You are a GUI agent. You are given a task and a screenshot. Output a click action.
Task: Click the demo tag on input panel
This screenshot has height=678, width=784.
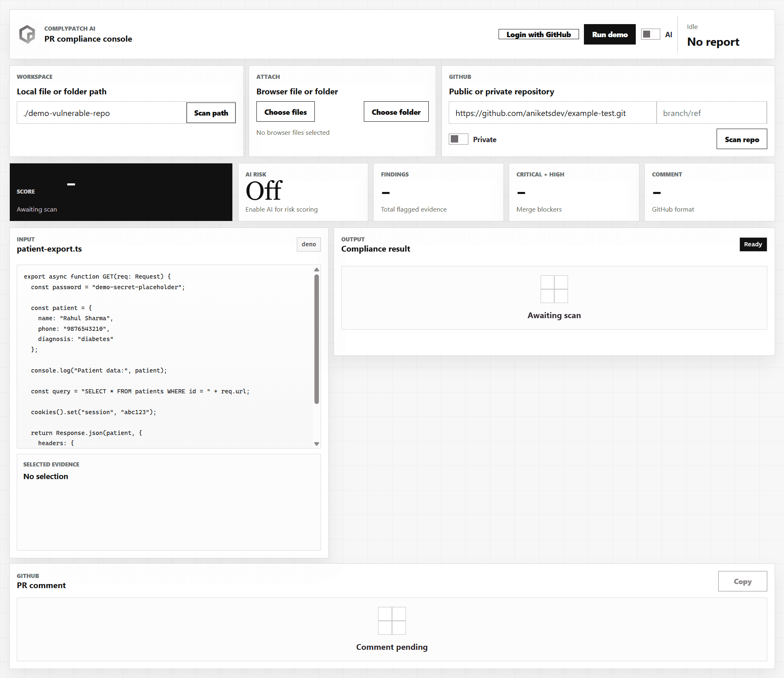click(309, 244)
